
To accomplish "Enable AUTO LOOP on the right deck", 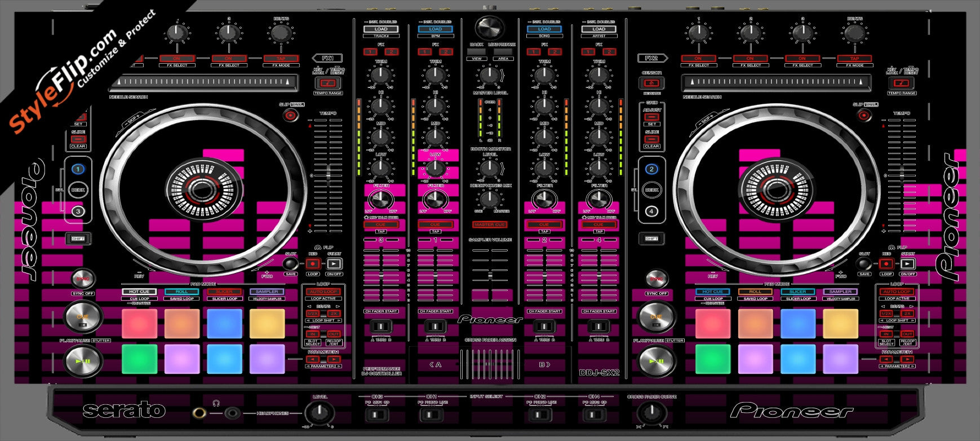I will [x=897, y=292].
